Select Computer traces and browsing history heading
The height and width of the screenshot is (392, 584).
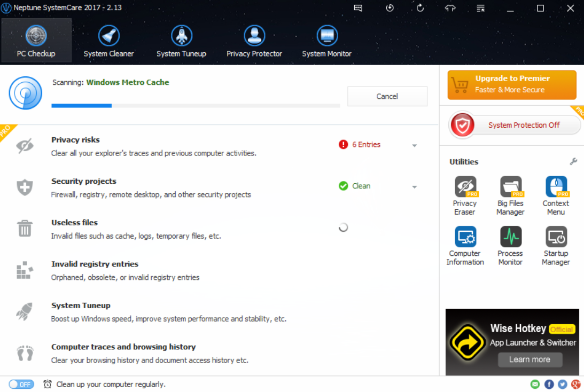click(123, 347)
